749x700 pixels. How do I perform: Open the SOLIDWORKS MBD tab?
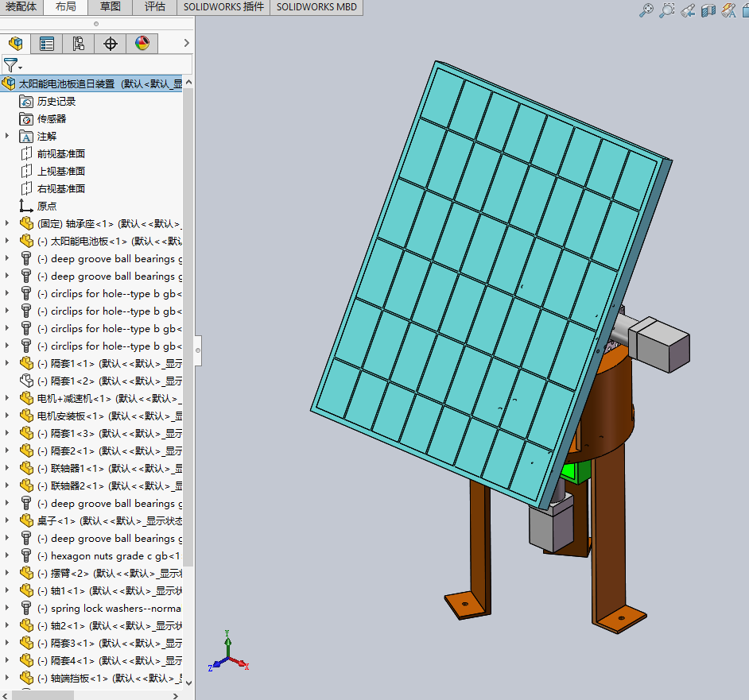[317, 7]
